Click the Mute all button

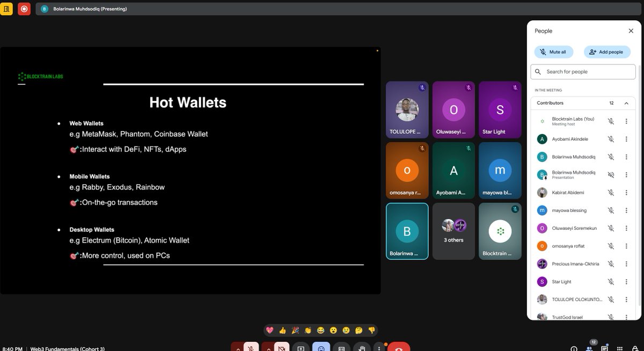click(x=553, y=52)
